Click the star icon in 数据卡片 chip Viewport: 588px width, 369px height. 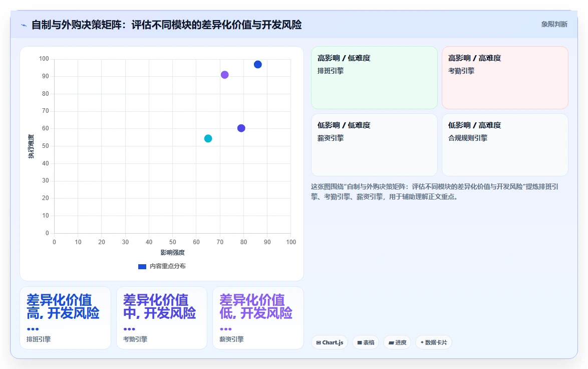(x=422, y=342)
